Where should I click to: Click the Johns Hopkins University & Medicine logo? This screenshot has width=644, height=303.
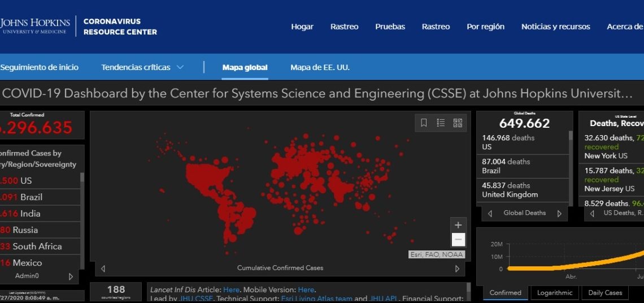(x=35, y=26)
